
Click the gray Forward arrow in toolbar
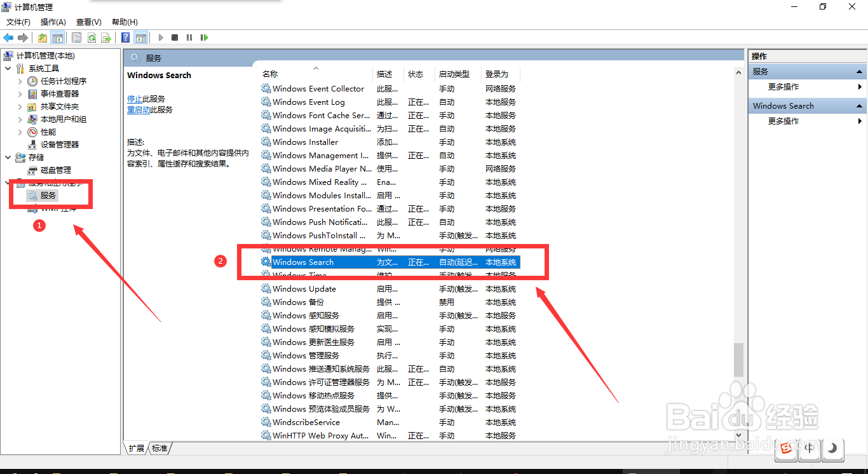23,37
